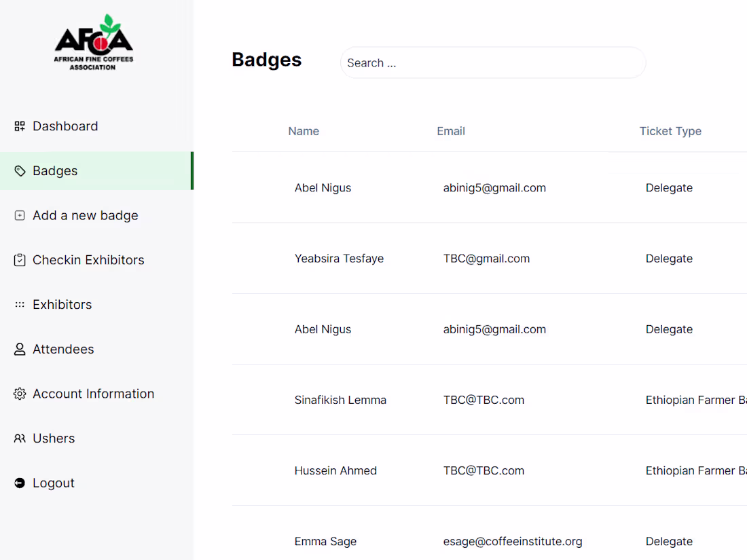Screen dimensions: 747x560
Task: Log out of the account
Action: (53, 483)
